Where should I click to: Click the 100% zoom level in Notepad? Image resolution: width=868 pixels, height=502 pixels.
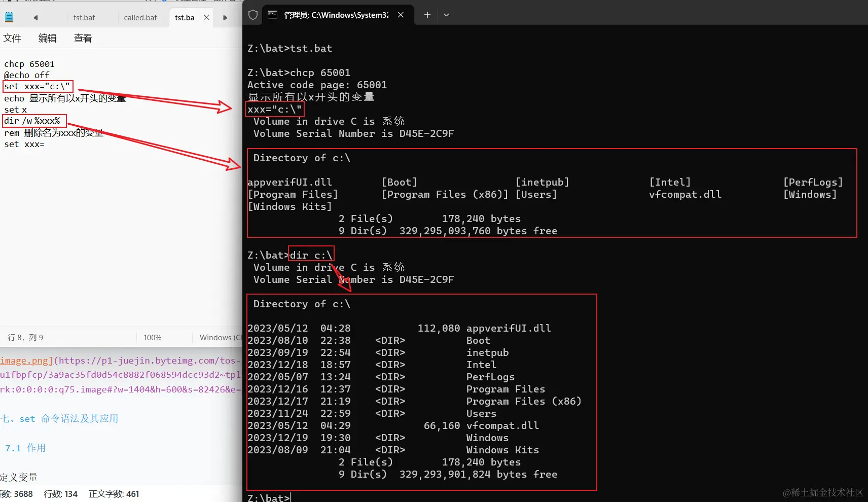point(152,337)
